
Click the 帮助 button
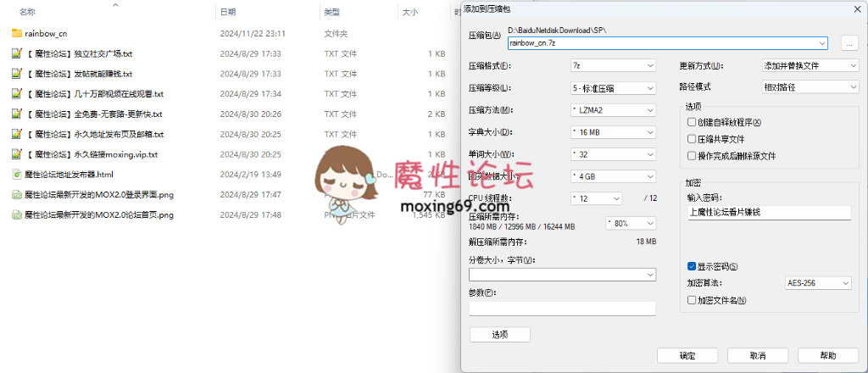(828, 355)
